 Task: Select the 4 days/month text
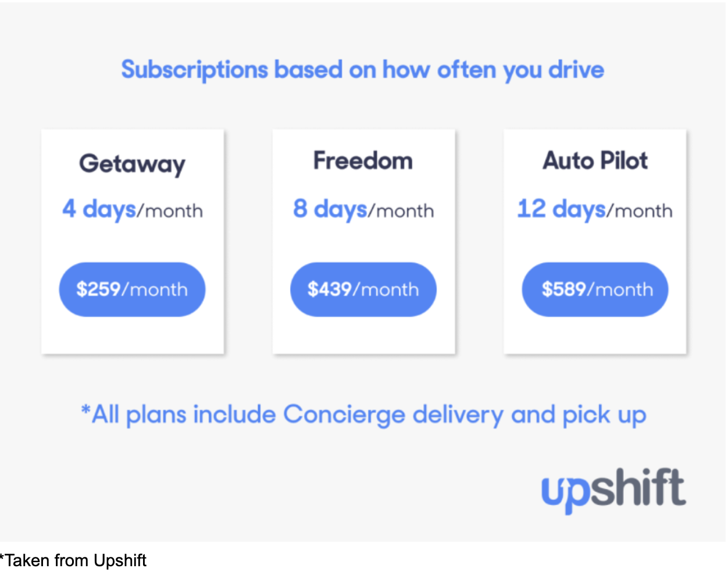coord(133,209)
